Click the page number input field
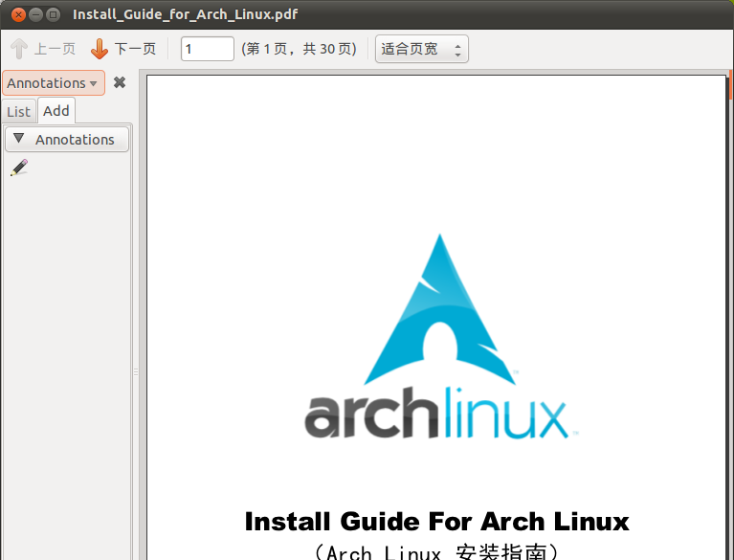 [208, 49]
